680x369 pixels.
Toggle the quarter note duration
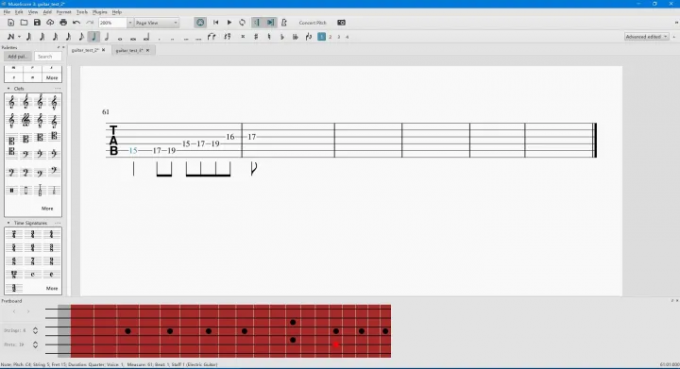point(94,37)
